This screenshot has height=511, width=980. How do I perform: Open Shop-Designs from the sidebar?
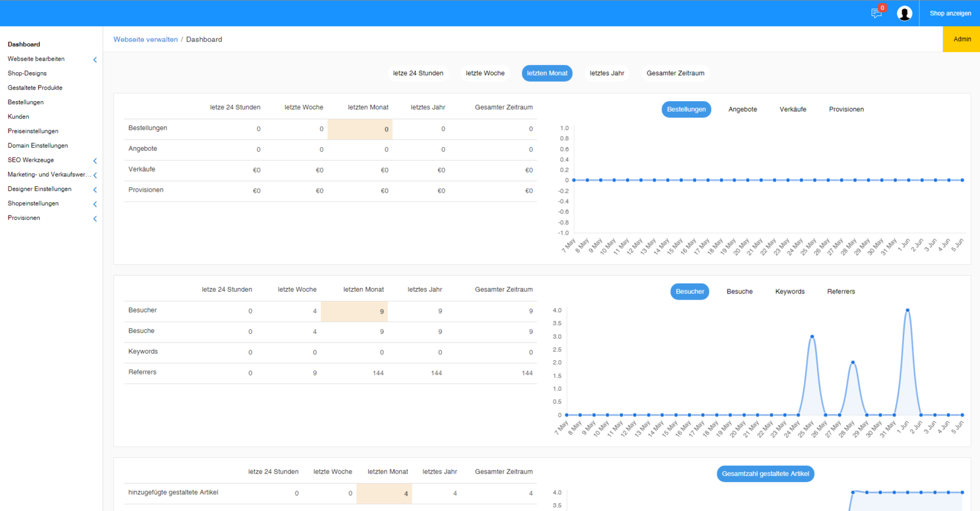pyautogui.click(x=27, y=74)
